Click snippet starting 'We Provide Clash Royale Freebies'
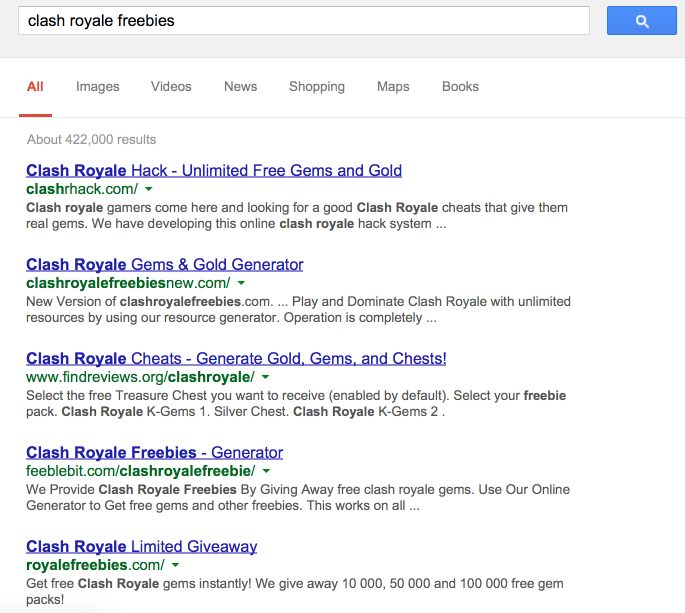This screenshot has height=613, width=685. coord(298,497)
